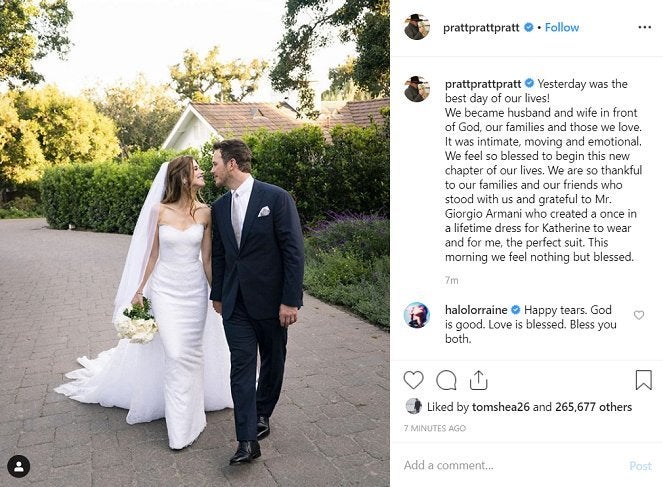Focus the Add a comment field
This screenshot has height=487, width=663.
point(512,465)
